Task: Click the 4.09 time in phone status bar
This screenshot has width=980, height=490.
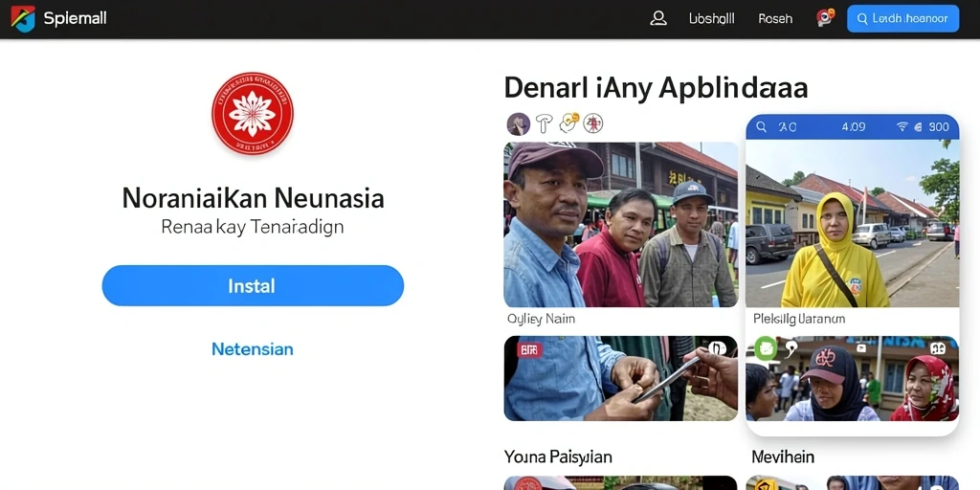Action: coord(853,127)
